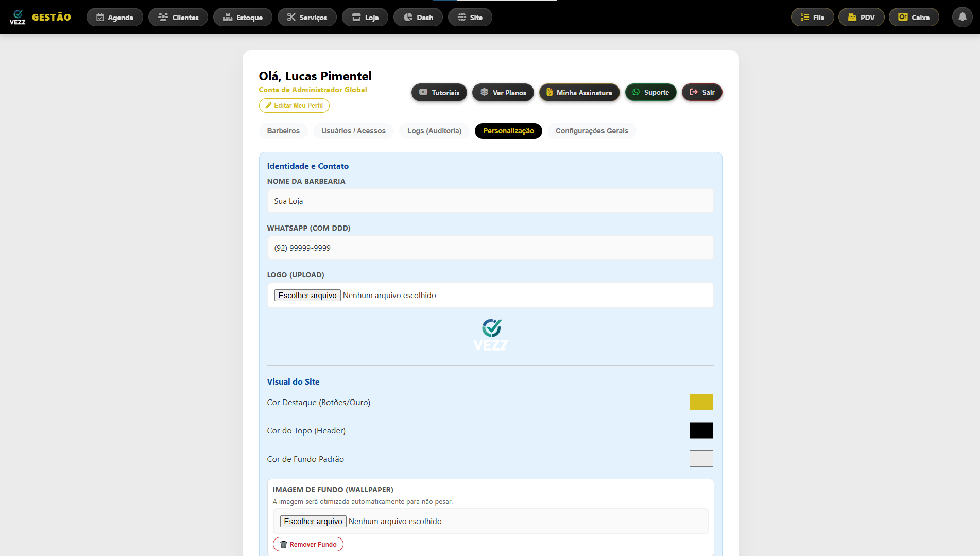Open the Caixa cash register
The image size is (980, 556).
(914, 17)
